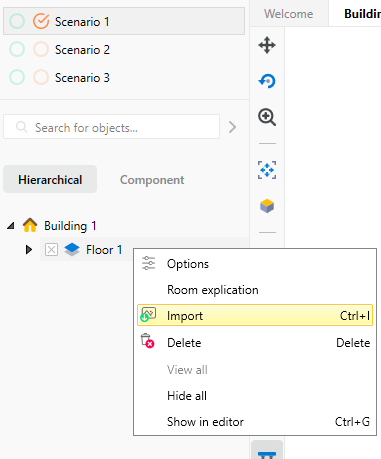The width and height of the screenshot is (381, 459).
Task: Choose Import from the context menu
Action: click(255, 315)
